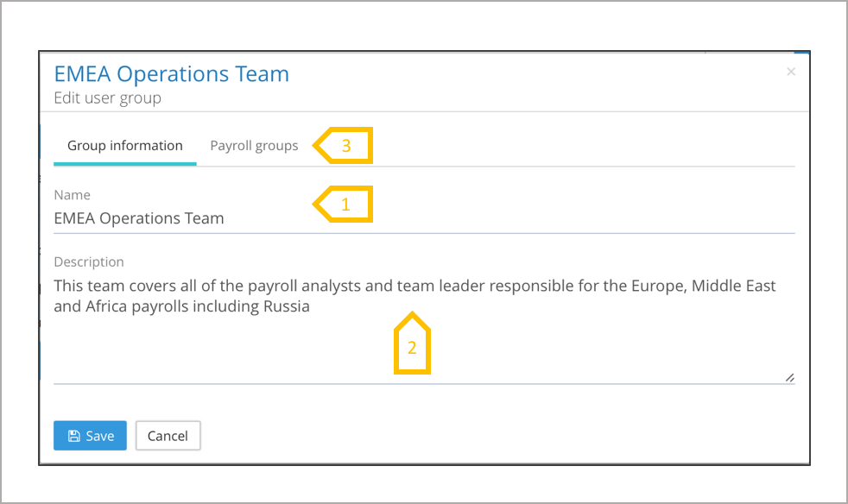Select the Group information tab
The height and width of the screenshot is (504, 848).
tap(125, 146)
